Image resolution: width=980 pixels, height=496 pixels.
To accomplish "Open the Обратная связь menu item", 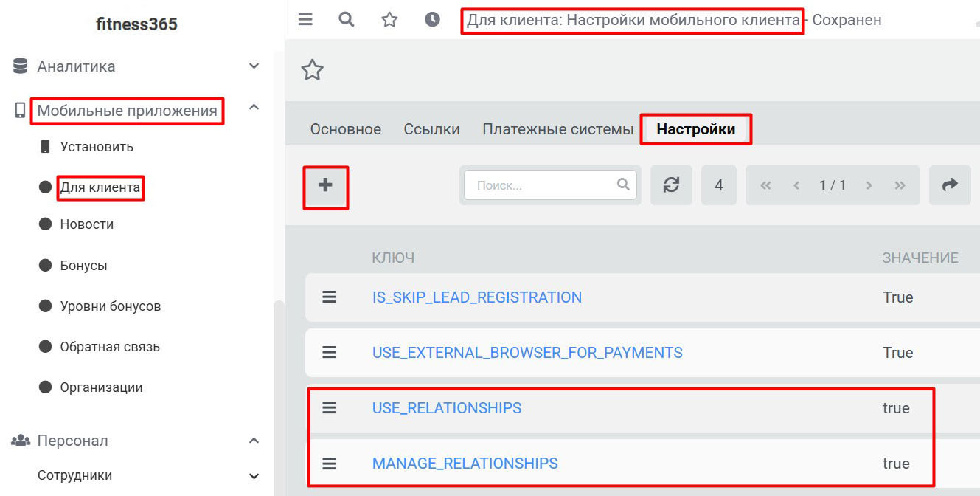I will pyautogui.click(x=110, y=347).
